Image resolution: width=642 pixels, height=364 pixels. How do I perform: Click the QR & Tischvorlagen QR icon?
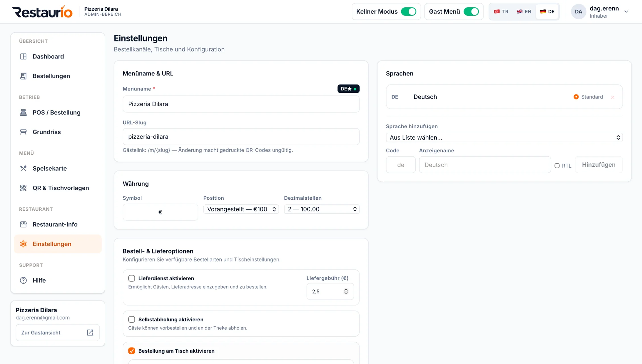[x=23, y=188]
